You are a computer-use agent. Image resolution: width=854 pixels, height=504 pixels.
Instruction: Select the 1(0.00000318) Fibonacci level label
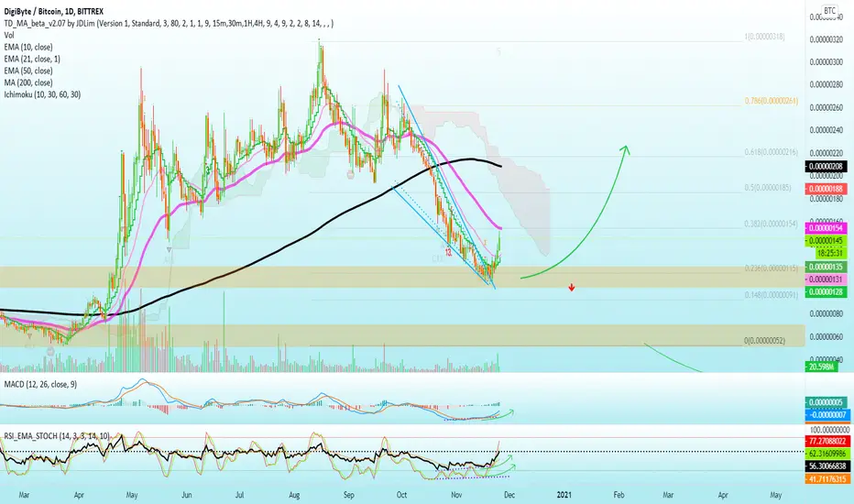point(765,37)
